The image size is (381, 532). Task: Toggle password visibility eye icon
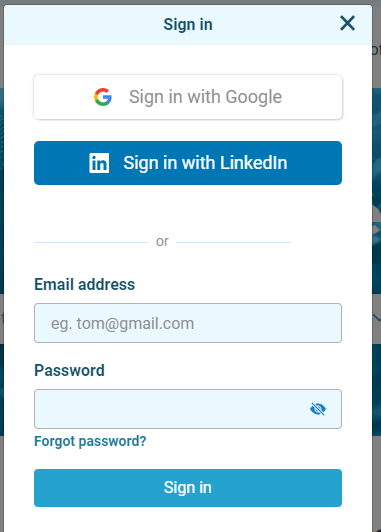coord(318,409)
